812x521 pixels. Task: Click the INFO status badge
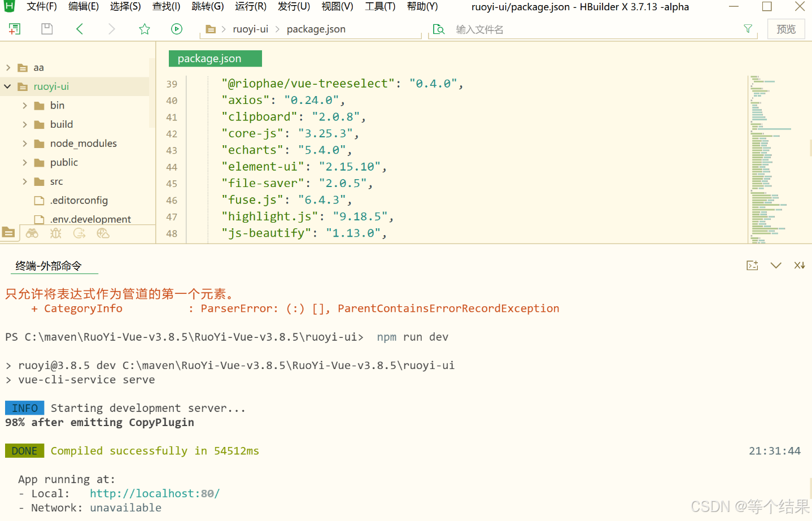coord(24,408)
